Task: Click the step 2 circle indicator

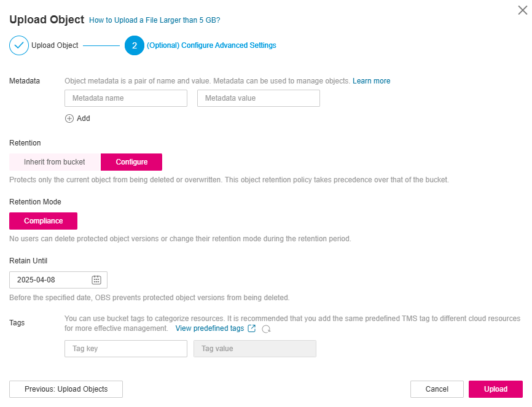Action: 135,45
